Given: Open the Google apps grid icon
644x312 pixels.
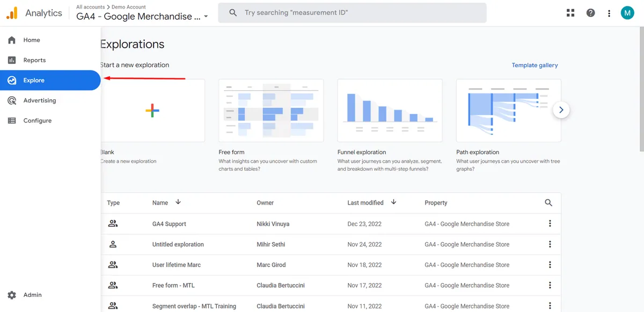Looking at the screenshot, I should coord(570,13).
